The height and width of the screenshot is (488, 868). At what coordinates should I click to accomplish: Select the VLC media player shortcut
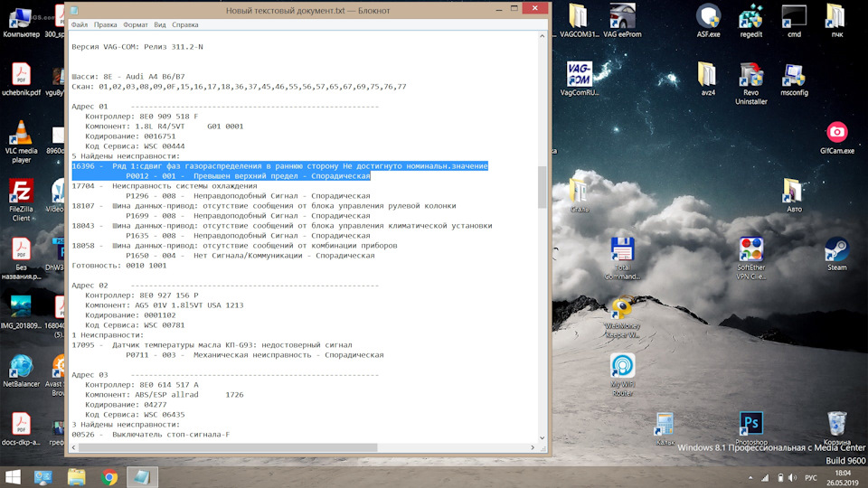pyautogui.click(x=21, y=142)
